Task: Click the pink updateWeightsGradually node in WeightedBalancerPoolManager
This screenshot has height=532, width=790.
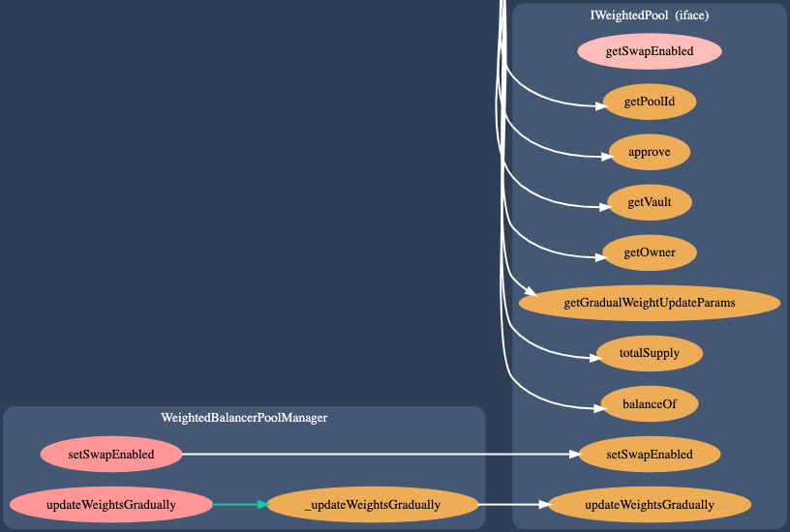Action: click(110, 504)
